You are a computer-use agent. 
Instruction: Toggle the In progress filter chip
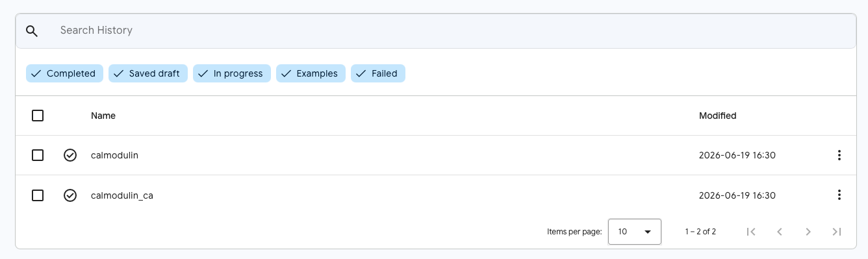(232, 73)
